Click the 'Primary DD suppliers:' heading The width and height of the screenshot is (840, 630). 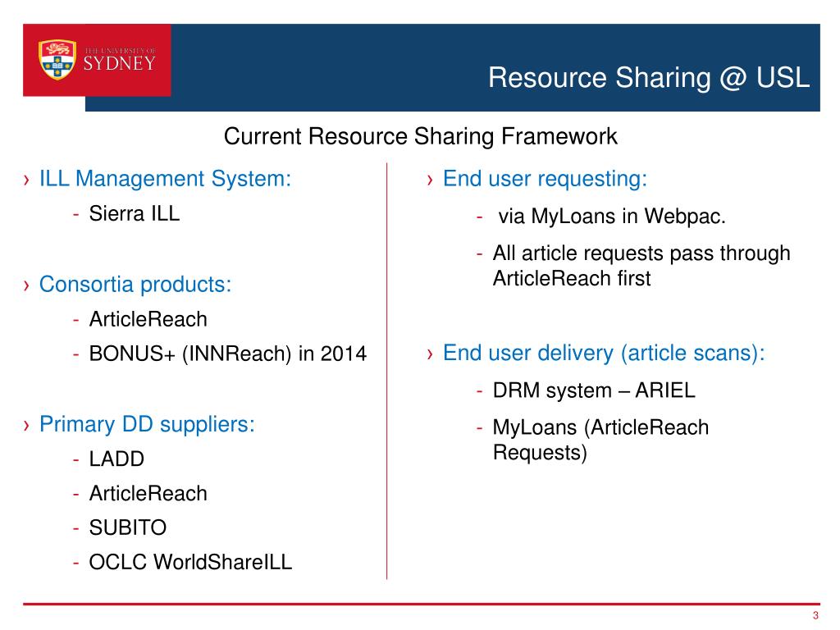(x=147, y=424)
